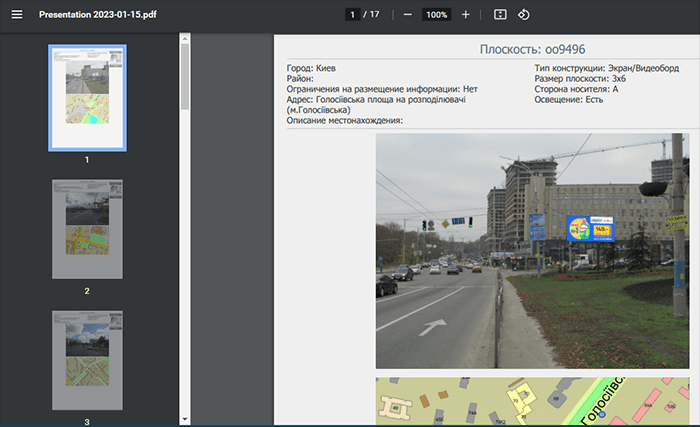Screen dimensions: 700x427
Task: Click the sidebar scrollbar down arrow
Action: click(x=184, y=419)
